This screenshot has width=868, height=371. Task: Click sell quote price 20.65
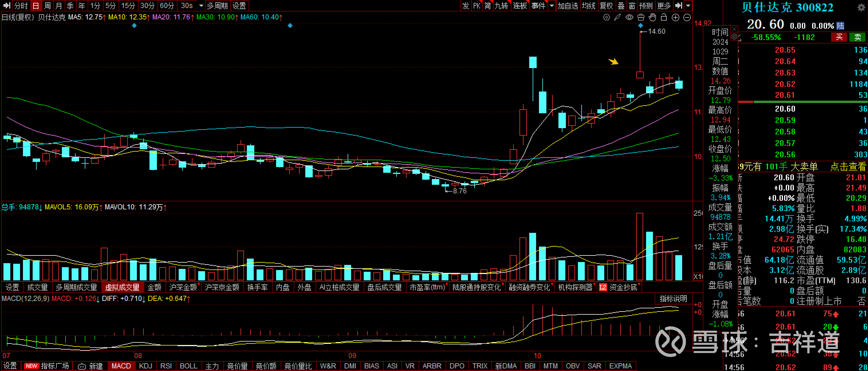pyautogui.click(x=785, y=50)
